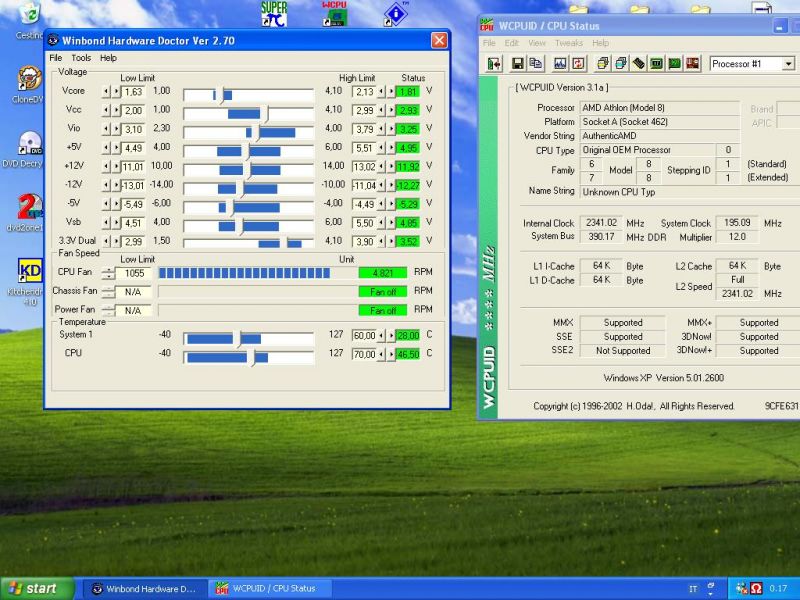
Task: Click the copy to clipboard icon in WCPUID
Action: pyautogui.click(x=536, y=64)
